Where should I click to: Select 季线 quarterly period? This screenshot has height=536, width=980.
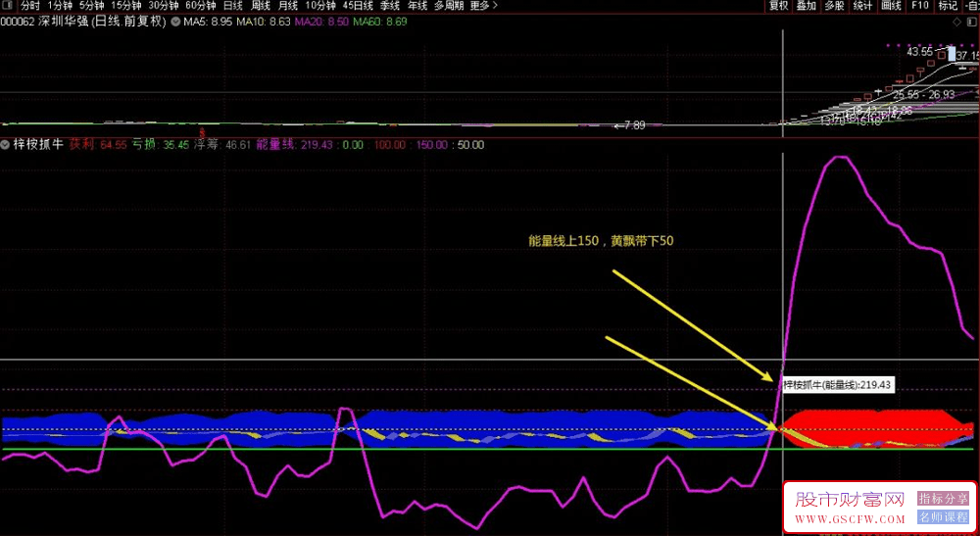tap(390, 6)
